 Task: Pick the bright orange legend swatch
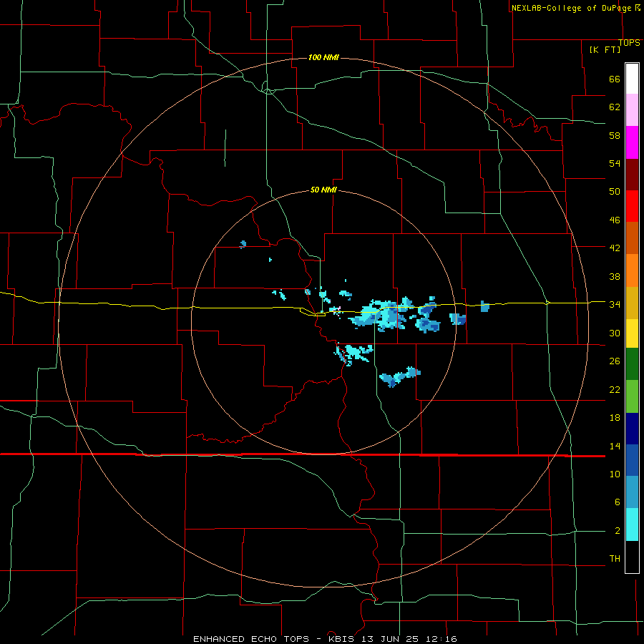(x=632, y=270)
